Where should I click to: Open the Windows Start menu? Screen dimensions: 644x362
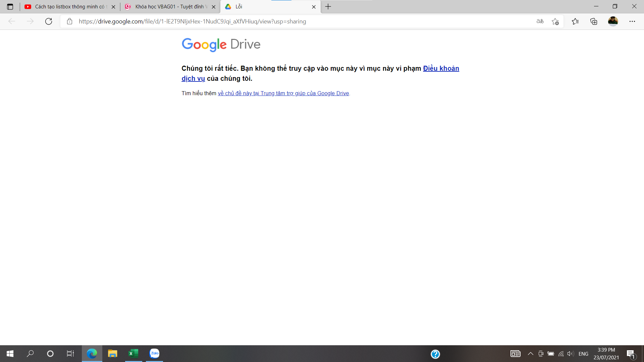10,354
